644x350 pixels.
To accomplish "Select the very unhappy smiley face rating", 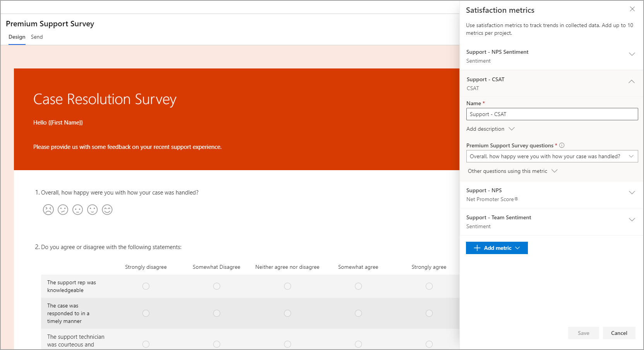I will click(x=48, y=210).
